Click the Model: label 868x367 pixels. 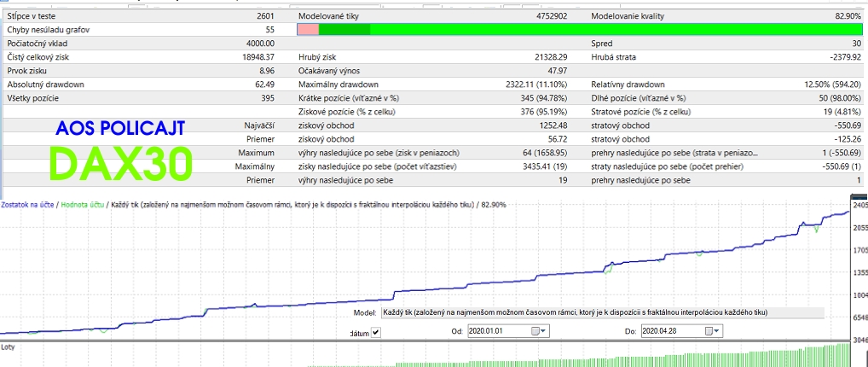point(365,312)
